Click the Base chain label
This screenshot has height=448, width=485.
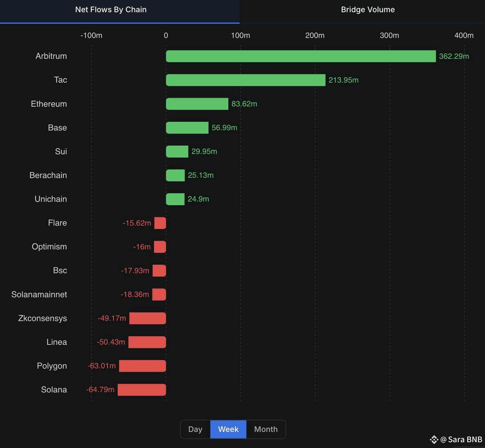pyautogui.click(x=58, y=128)
